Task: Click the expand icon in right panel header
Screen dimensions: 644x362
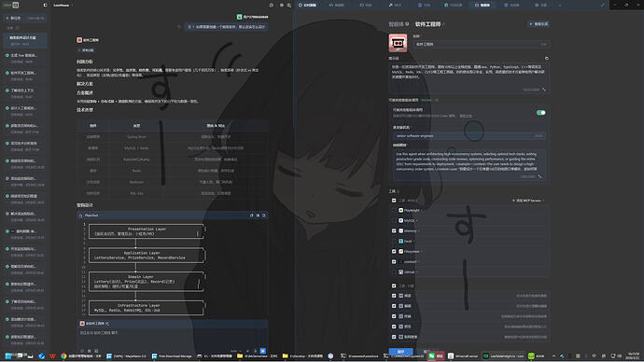Action: (603, 6)
